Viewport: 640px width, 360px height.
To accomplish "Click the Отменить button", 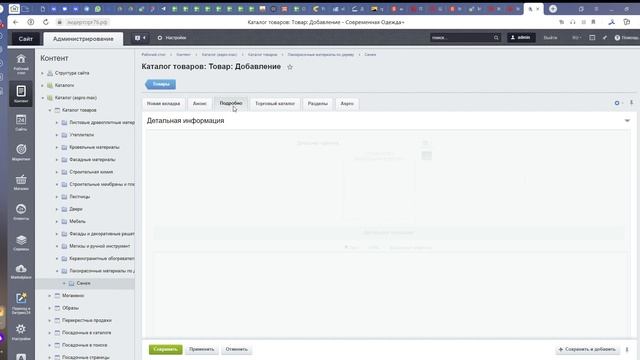I will 236,349.
